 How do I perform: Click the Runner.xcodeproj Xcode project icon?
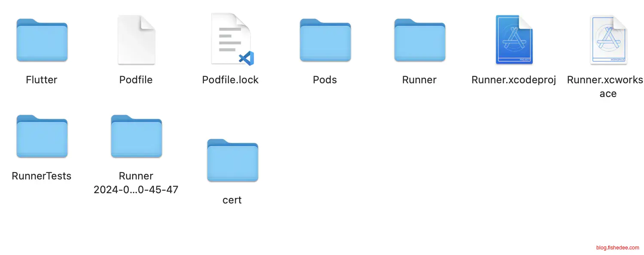tap(514, 39)
